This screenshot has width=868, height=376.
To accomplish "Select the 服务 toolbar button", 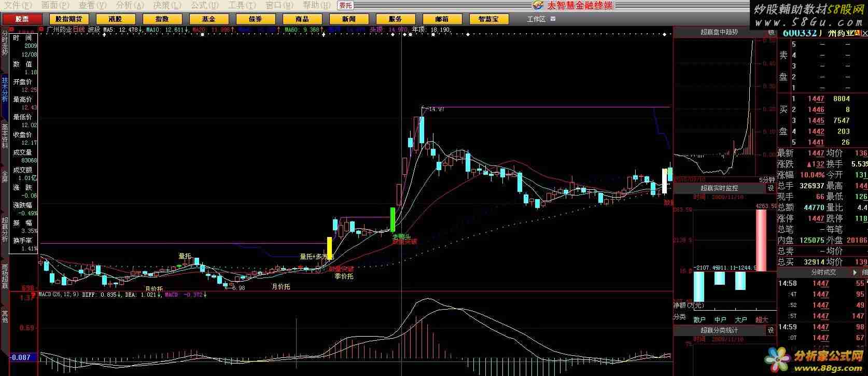I will click(396, 19).
